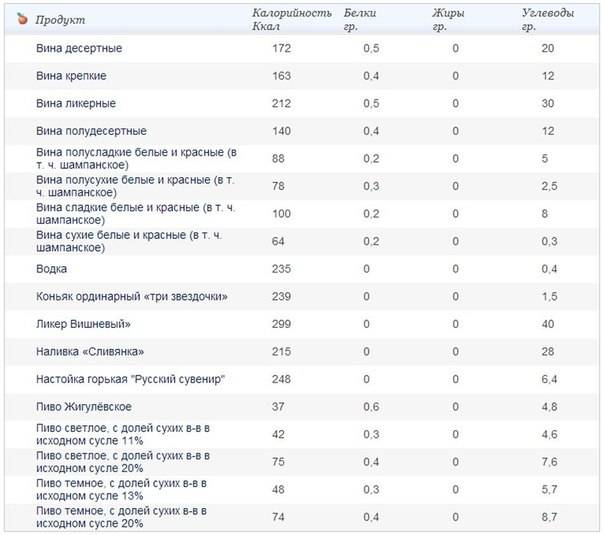Click the Белки гр. column header
Viewport: 604px width, 535px height.
click(x=360, y=20)
